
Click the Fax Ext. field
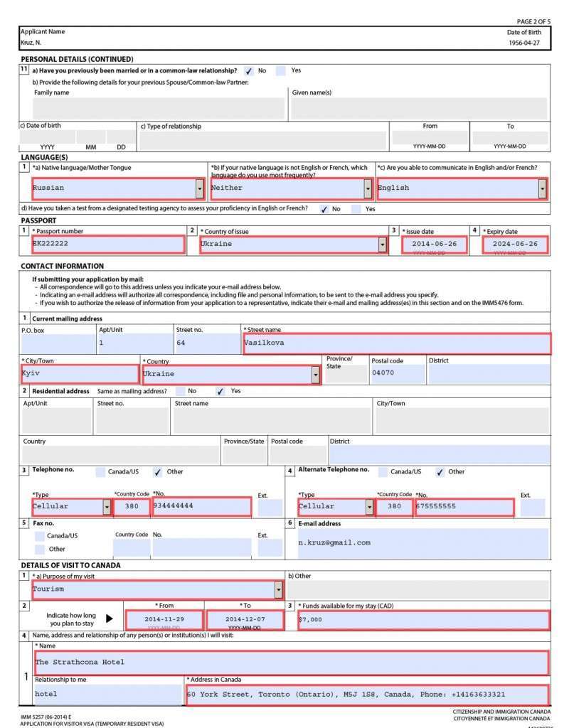270,548
